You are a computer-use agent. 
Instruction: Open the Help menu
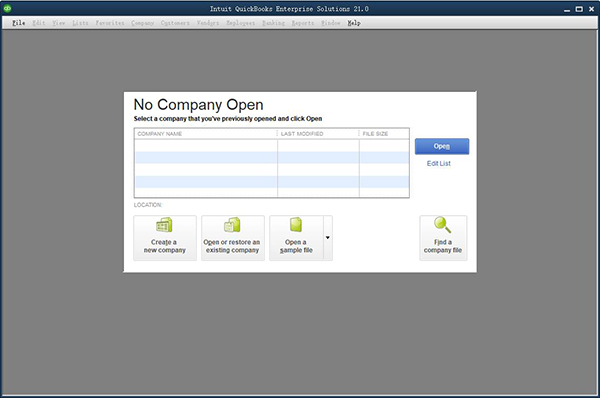coord(354,23)
